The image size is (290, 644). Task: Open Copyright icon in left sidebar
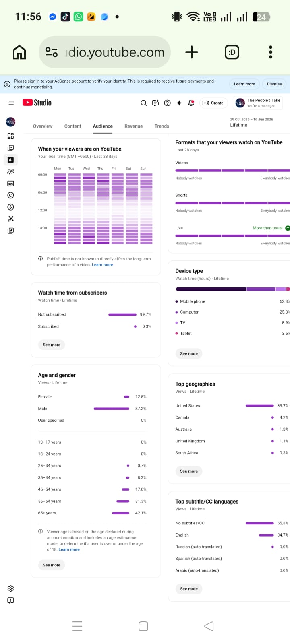click(11, 195)
